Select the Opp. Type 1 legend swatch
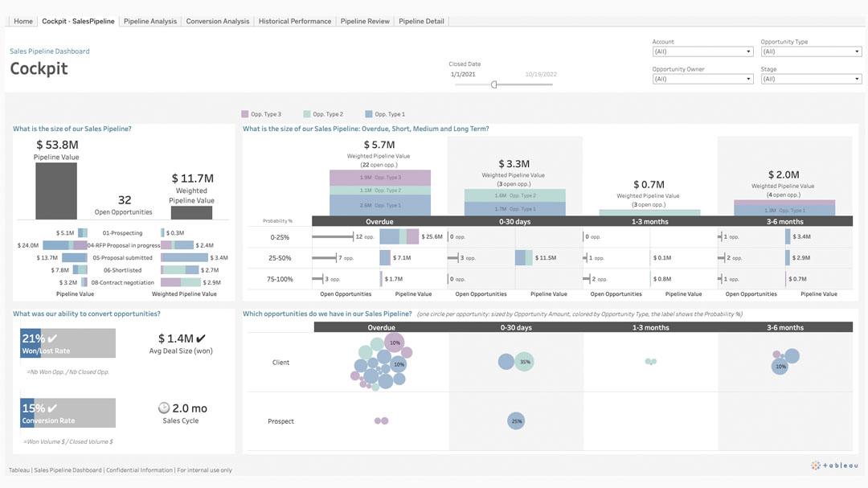Viewport: 868px width, 488px height. coord(369,114)
